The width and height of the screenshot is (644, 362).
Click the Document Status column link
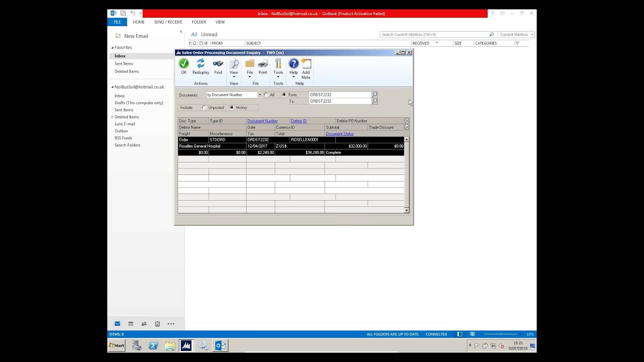click(x=340, y=134)
